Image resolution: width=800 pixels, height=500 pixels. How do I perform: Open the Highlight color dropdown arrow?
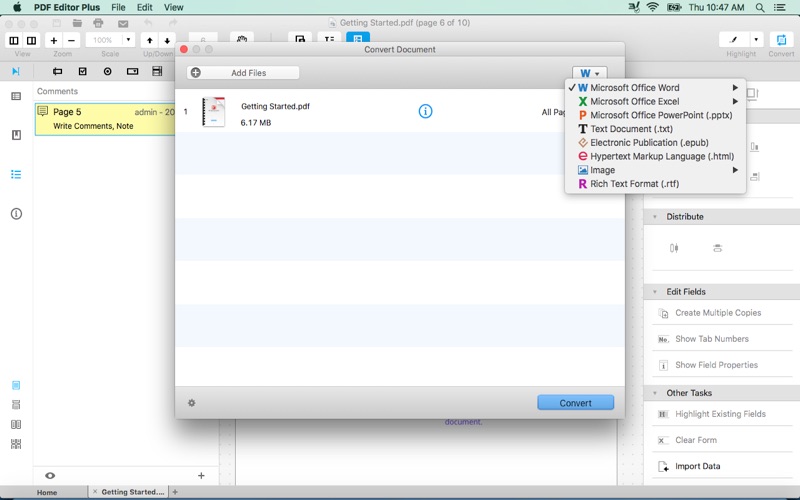(x=756, y=39)
